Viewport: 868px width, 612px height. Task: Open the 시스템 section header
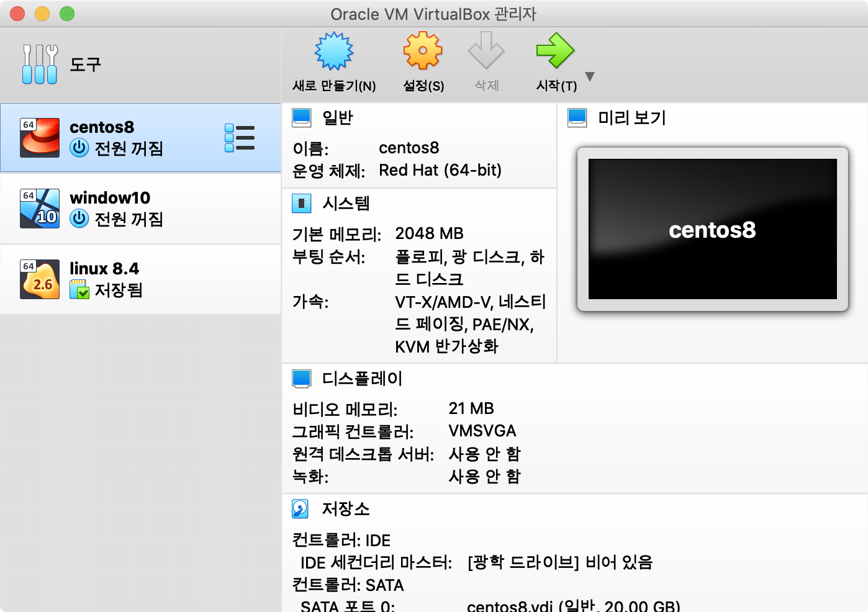[x=346, y=203]
